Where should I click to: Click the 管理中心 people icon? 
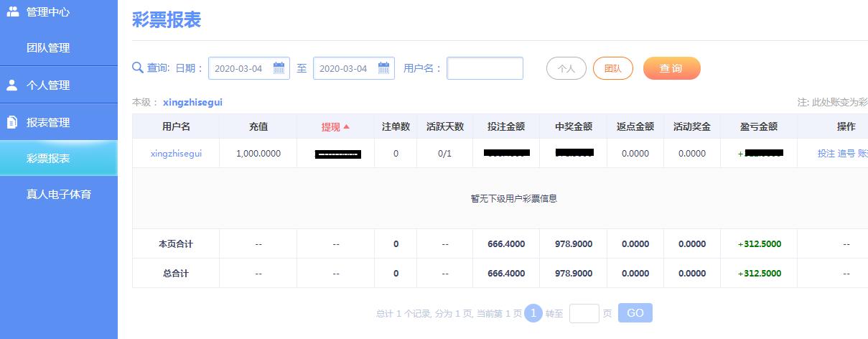click(x=12, y=11)
